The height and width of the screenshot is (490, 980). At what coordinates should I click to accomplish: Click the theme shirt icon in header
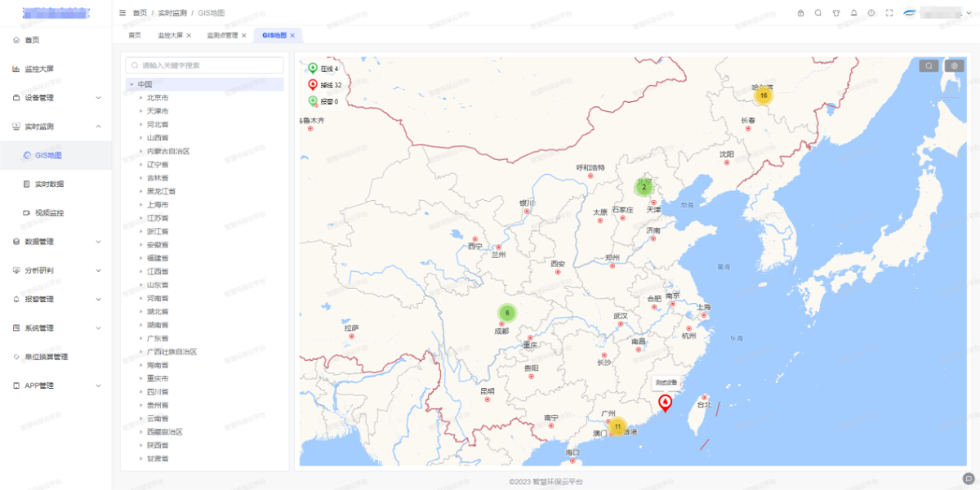point(835,13)
